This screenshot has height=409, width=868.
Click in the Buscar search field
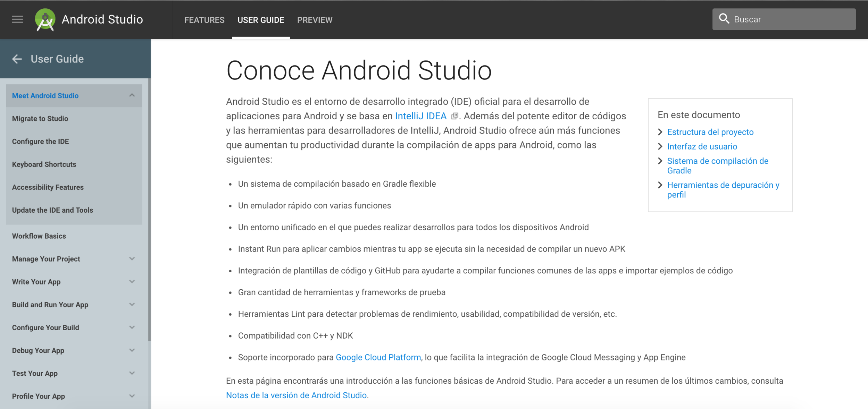(792, 19)
